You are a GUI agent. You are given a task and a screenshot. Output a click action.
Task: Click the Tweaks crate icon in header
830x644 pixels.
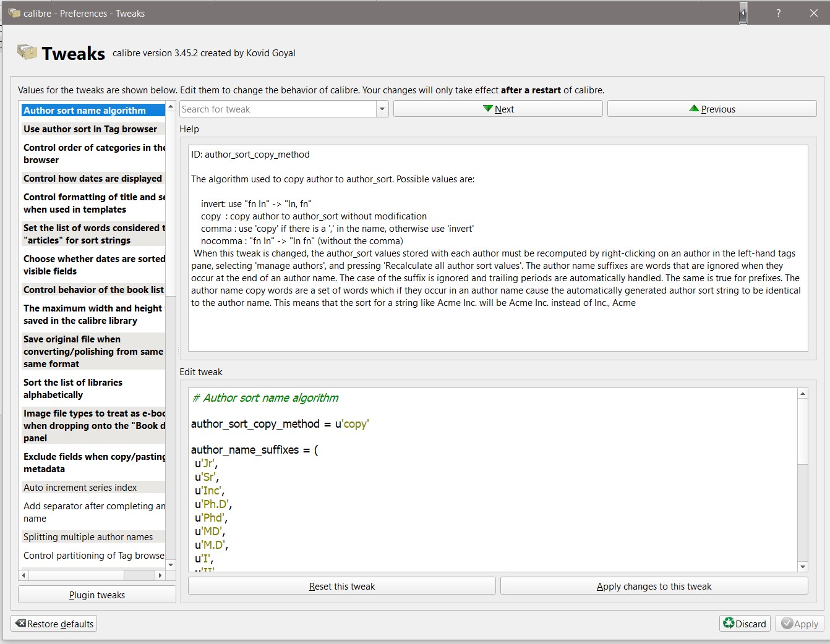point(27,52)
